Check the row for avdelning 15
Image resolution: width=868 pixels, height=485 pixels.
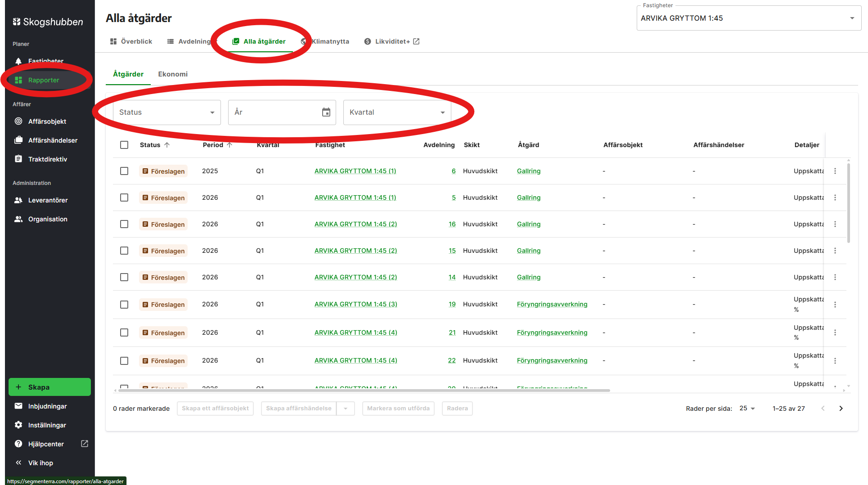pos(124,251)
